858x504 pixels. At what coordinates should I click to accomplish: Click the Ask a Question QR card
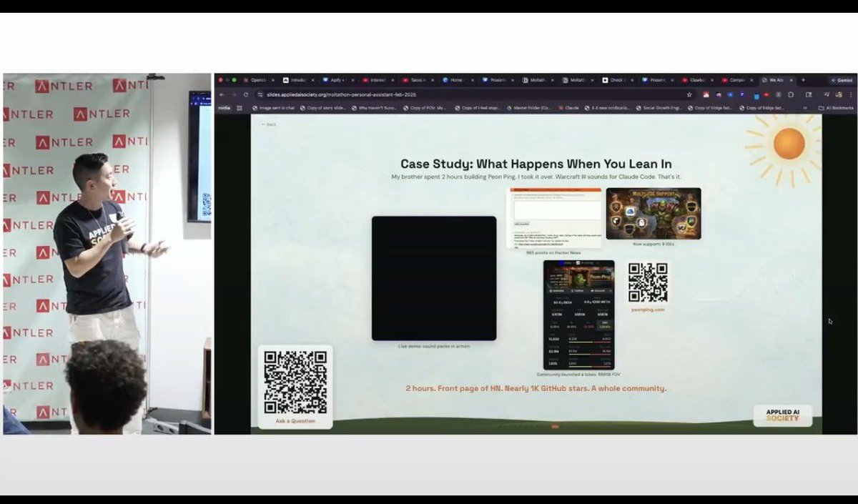pyautogui.click(x=295, y=387)
